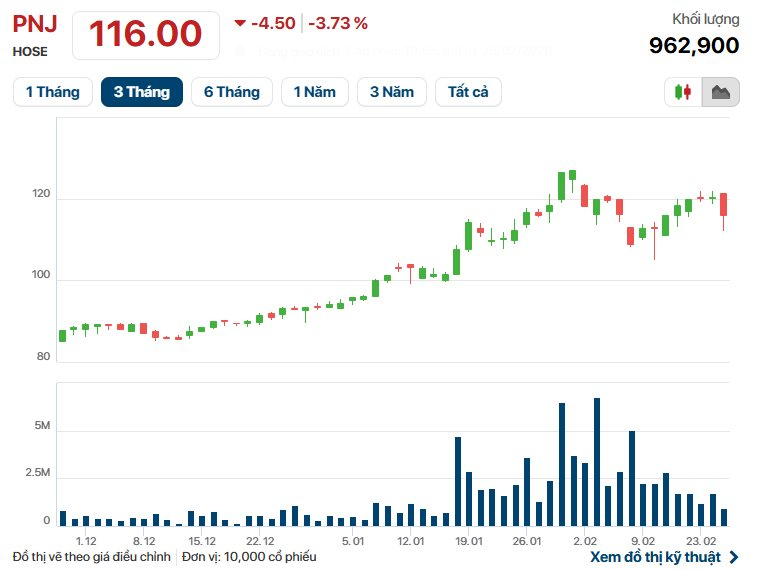Click the 116.00 current price box
Screen dimensions: 759x570
pos(146,34)
